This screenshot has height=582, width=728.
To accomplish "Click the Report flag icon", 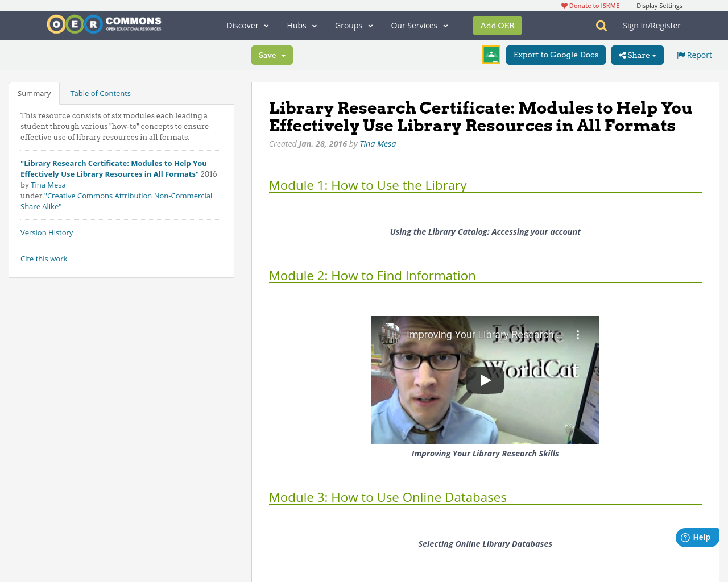I will pos(681,54).
